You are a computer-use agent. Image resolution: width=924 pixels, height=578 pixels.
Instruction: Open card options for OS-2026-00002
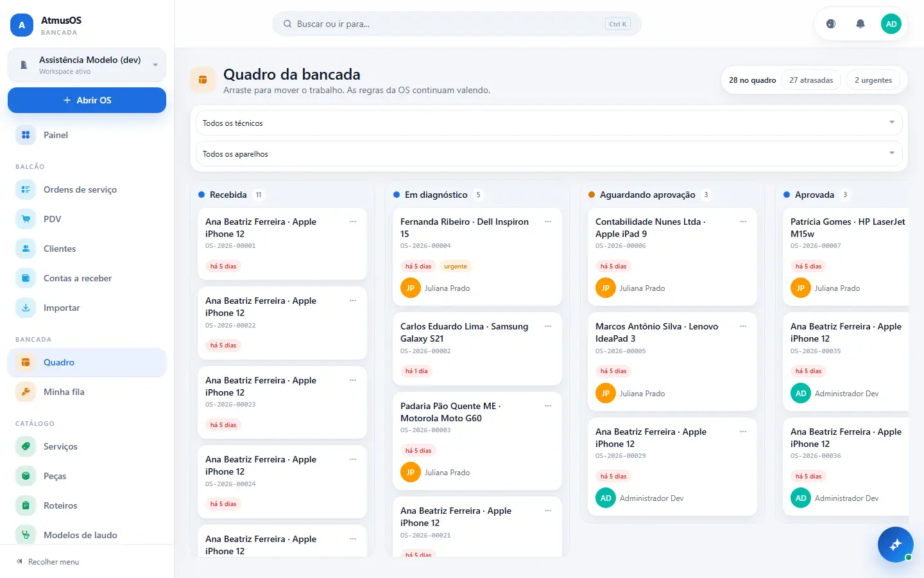[x=548, y=326]
